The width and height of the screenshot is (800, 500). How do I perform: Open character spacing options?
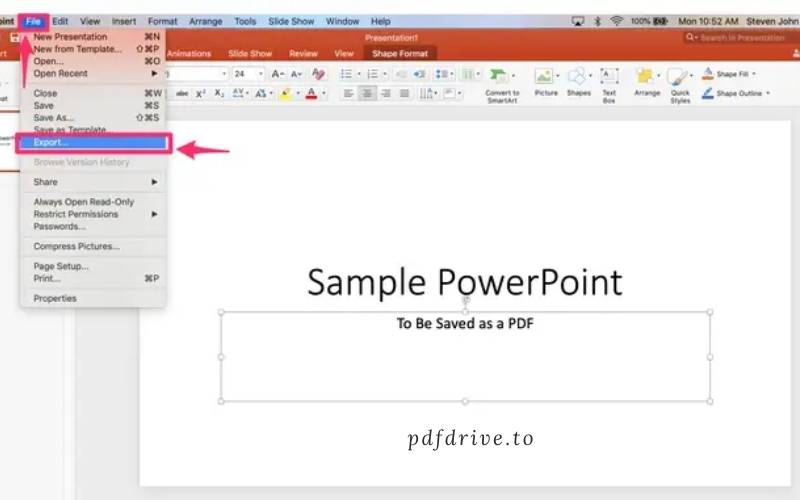[238, 93]
